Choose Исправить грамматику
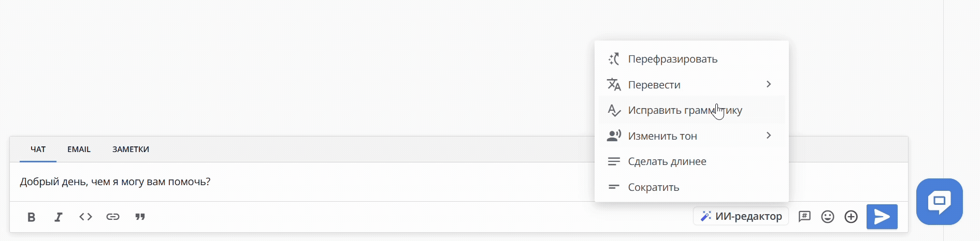Screen dimensions: 980x241 (685, 110)
